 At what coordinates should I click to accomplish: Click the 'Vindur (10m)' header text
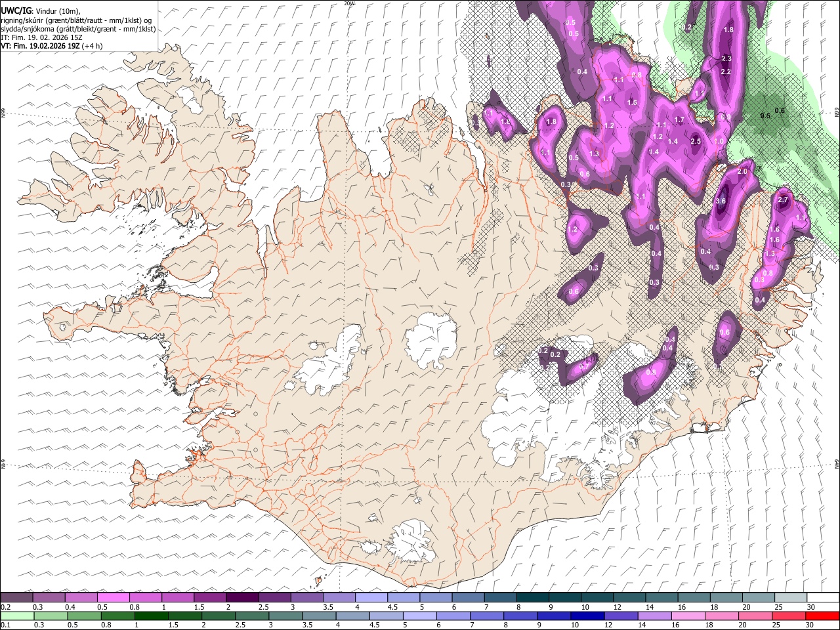[x=57, y=11]
